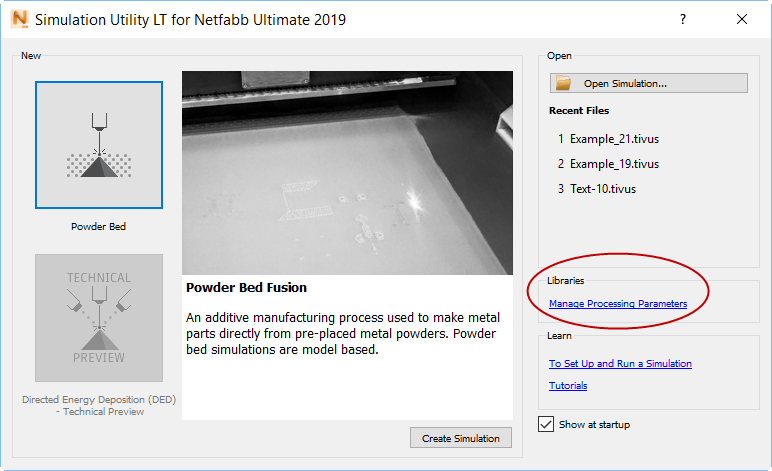
Task: Click the Create Simulation button
Action: [461, 438]
